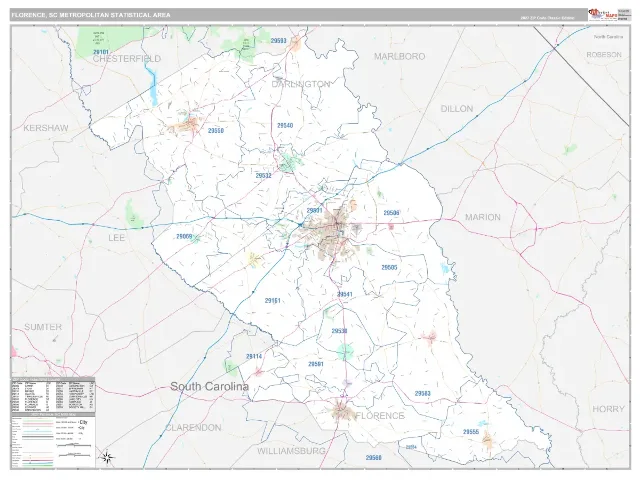Click the CHESTERFIELD county label
The image size is (640, 480).
tap(127, 59)
